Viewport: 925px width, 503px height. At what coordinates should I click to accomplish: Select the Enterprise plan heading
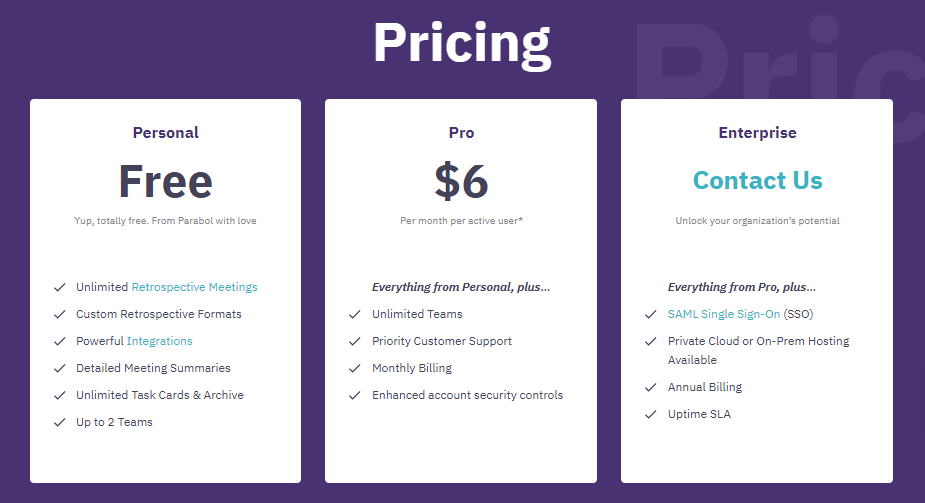pos(757,132)
